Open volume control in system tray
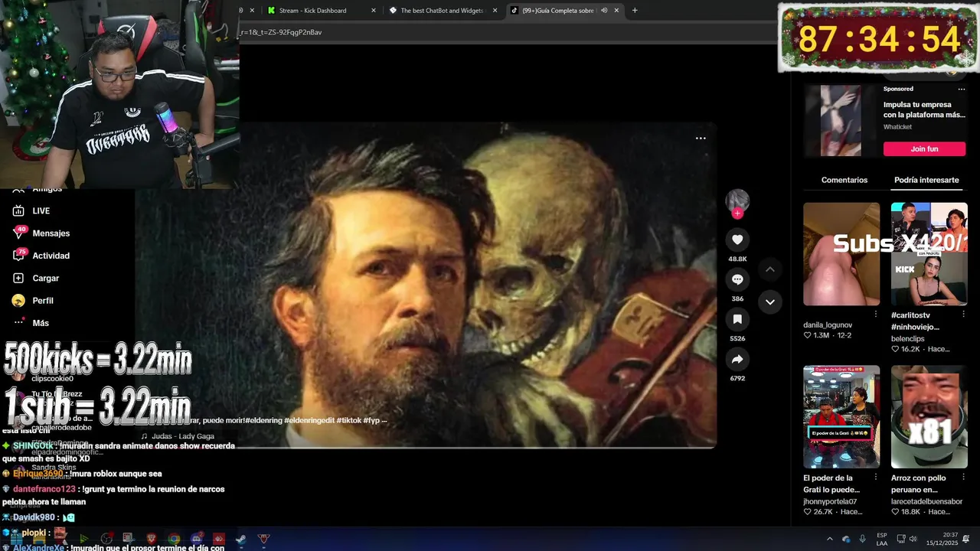 coord(913,539)
